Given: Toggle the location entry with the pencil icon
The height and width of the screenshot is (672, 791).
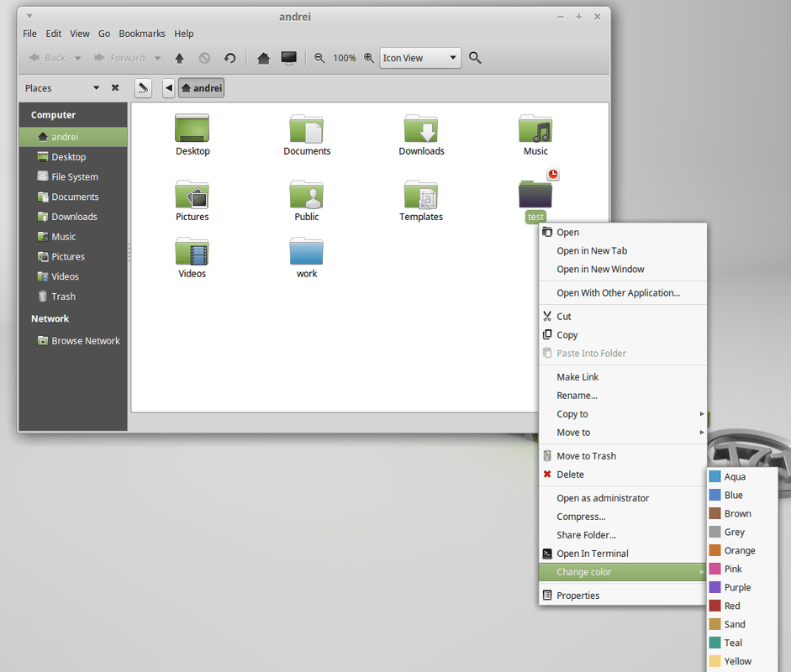Looking at the screenshot, I should click(143, 87).
